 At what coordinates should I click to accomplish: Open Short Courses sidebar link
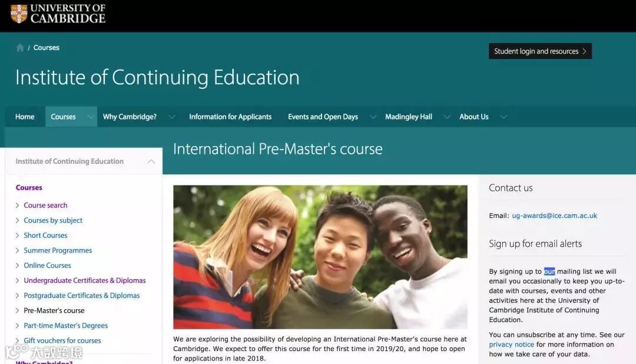45,236
